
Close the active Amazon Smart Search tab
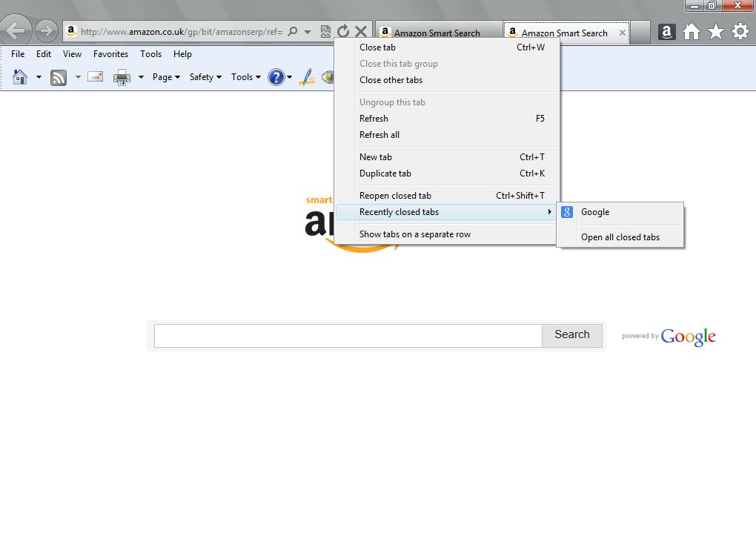[623, 33]
